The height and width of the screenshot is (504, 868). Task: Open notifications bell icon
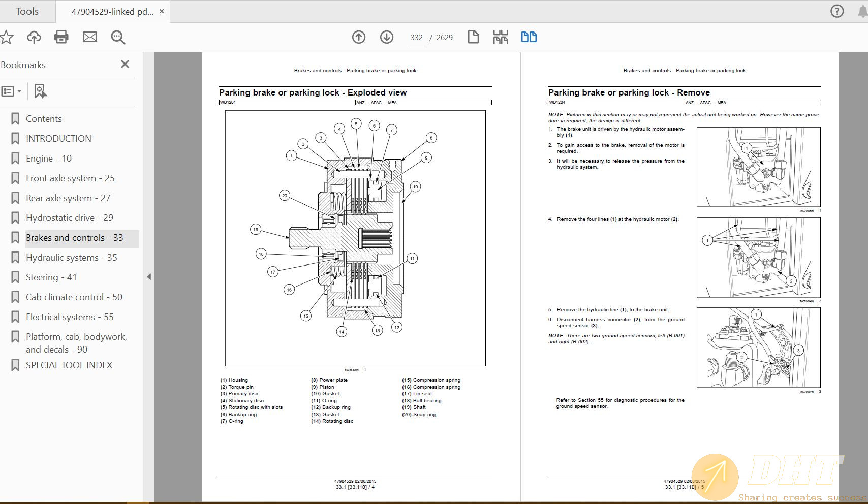click(x=862, y=11)
